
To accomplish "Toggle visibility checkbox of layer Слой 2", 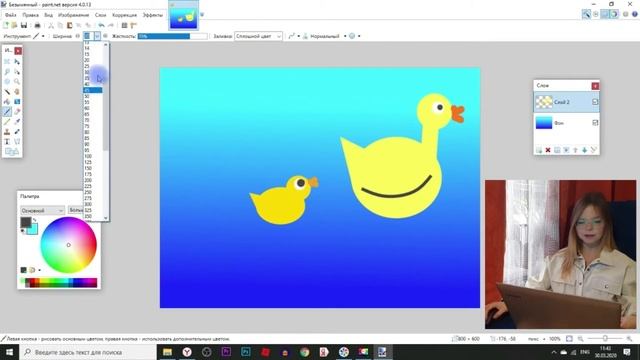I will pos(595,102).
